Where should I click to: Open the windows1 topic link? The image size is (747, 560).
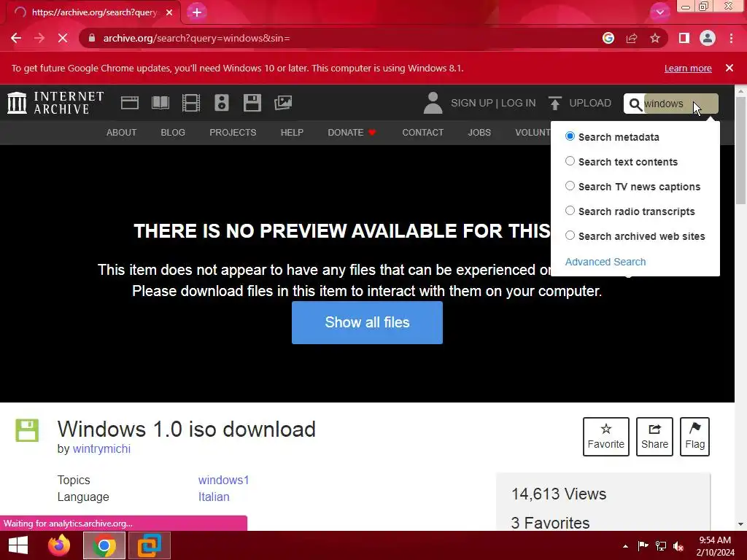tap(223, 480)
